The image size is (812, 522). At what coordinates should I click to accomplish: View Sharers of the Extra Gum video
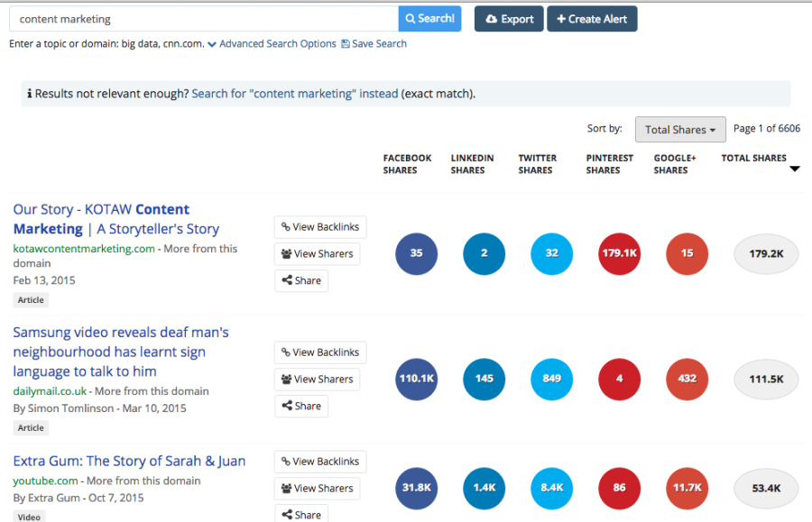(317, 489)
